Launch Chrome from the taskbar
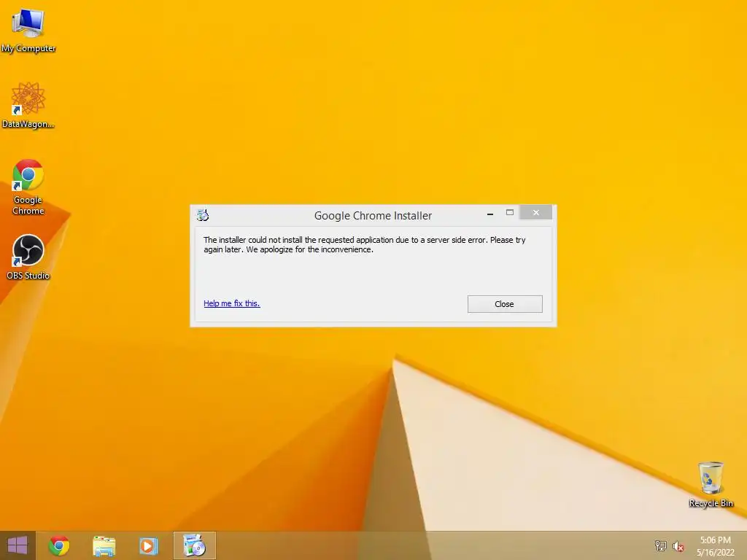 pos(59,545)
